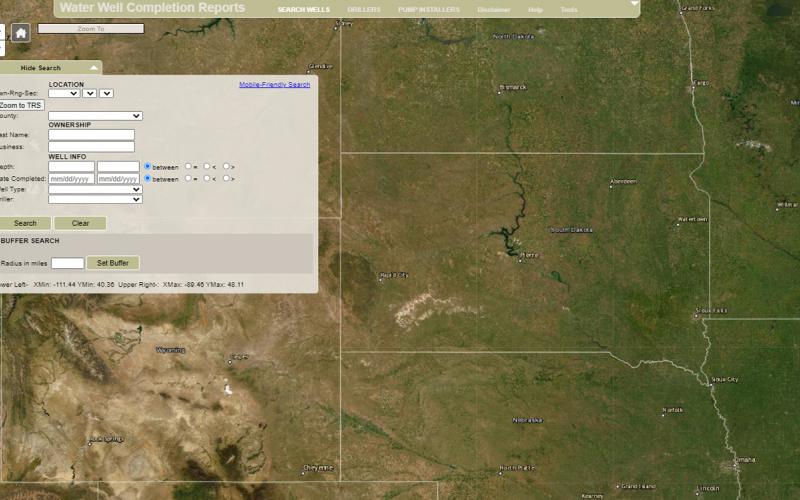Select the Depth 'between' radio button
Viewport: 800px width, 500px height.
(x=148, y=167)
